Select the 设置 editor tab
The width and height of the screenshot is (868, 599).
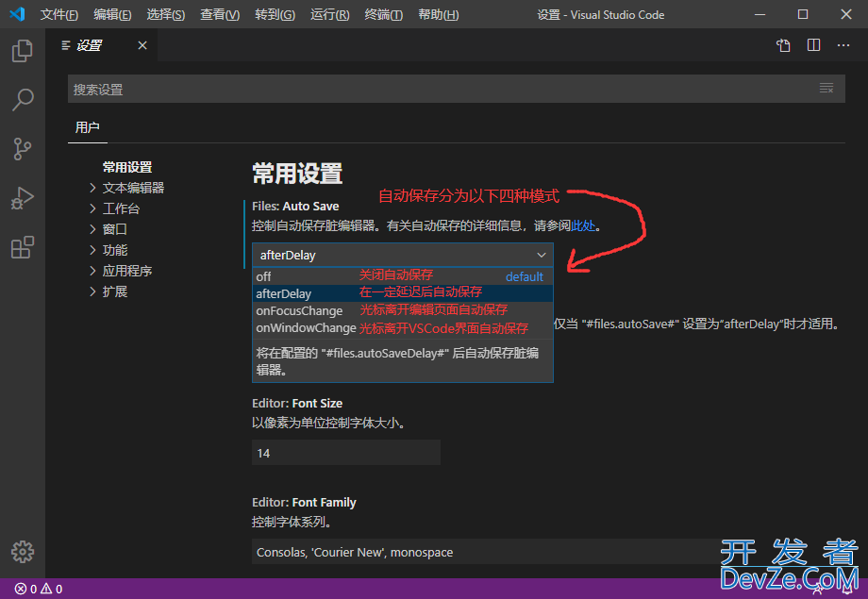(101, 45)
